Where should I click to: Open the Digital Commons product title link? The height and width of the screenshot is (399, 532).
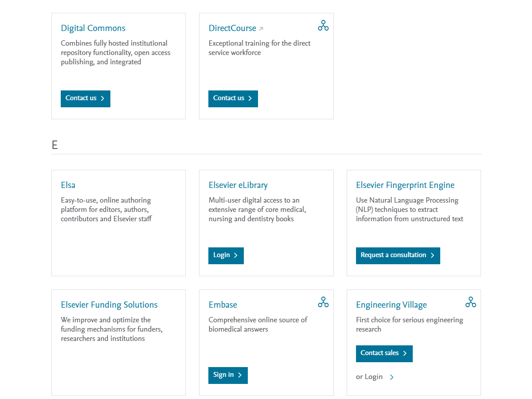click(93, 28)
